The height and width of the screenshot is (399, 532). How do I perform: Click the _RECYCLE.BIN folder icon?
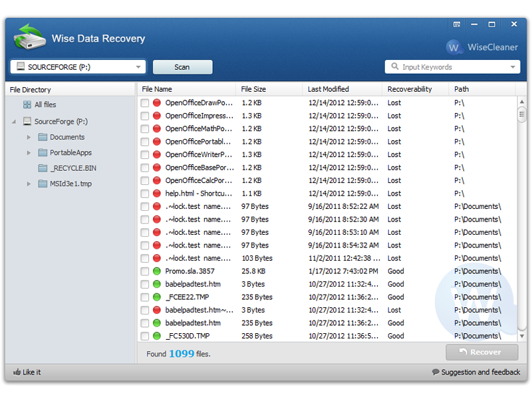click(x=43, y=168)
